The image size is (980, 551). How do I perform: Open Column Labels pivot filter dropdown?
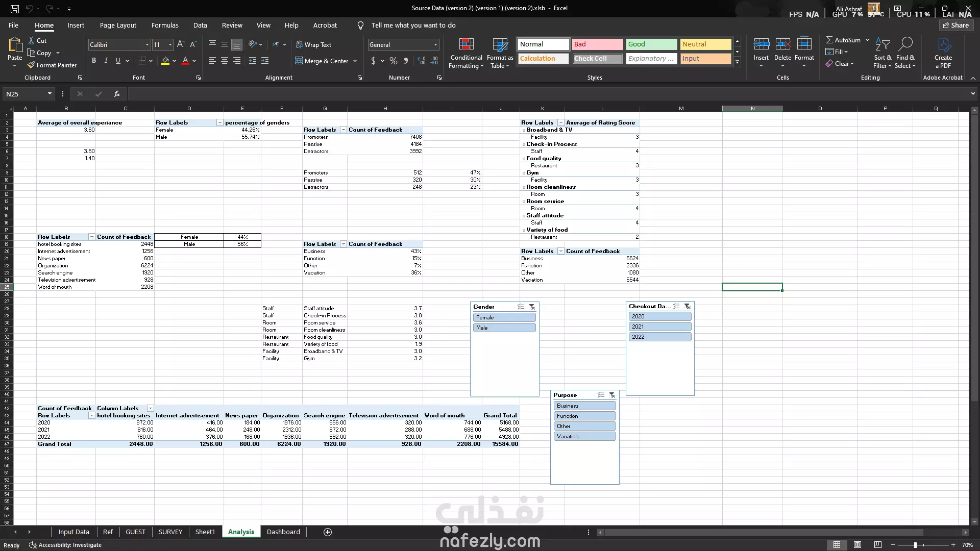click(150, 408)
